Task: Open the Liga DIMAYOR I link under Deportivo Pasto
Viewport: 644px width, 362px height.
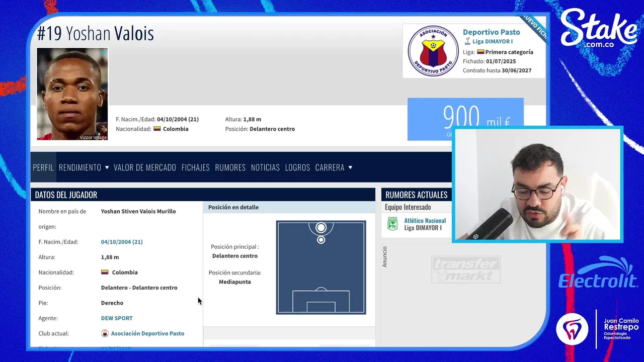Action: point(493,41)
